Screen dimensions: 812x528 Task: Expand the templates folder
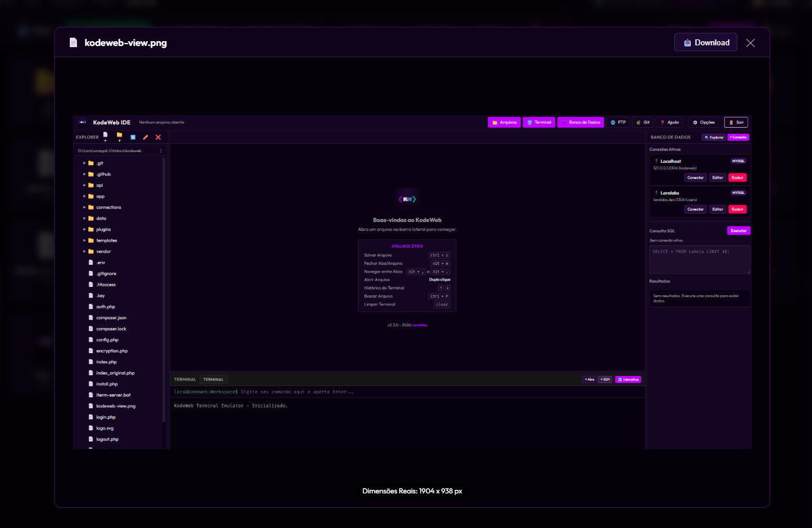coord(84,240)
